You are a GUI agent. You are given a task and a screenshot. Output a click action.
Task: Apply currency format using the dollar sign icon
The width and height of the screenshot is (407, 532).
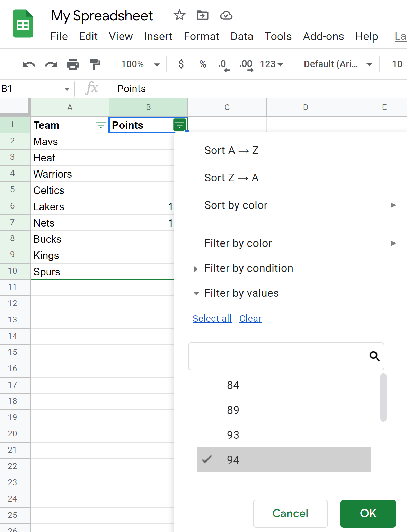[x=180, y=64]
